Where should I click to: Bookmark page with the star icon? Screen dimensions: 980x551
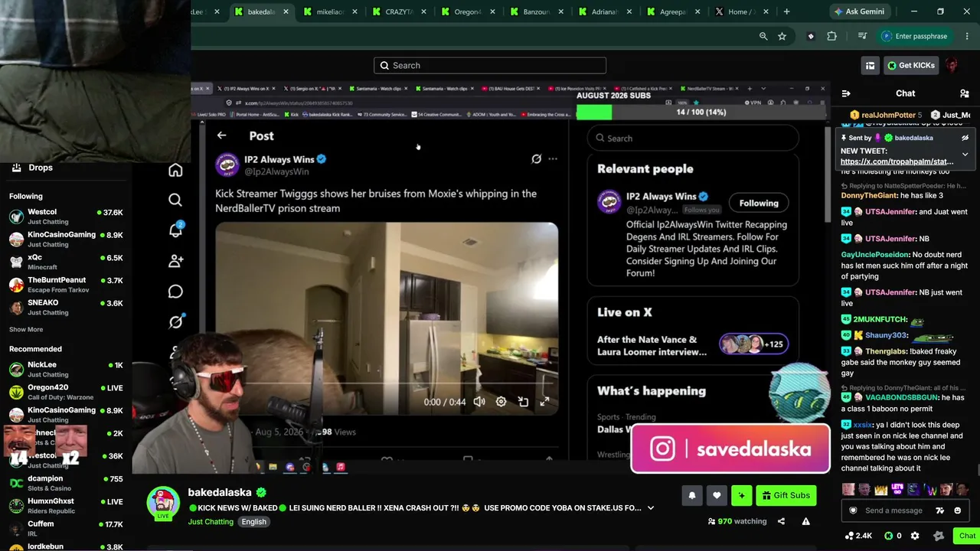782,36
